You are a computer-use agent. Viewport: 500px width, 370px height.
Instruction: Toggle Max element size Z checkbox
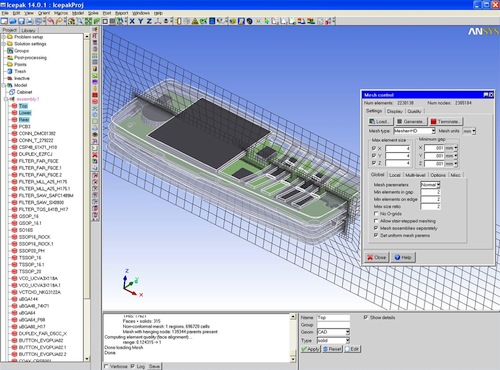pos(374,163)
